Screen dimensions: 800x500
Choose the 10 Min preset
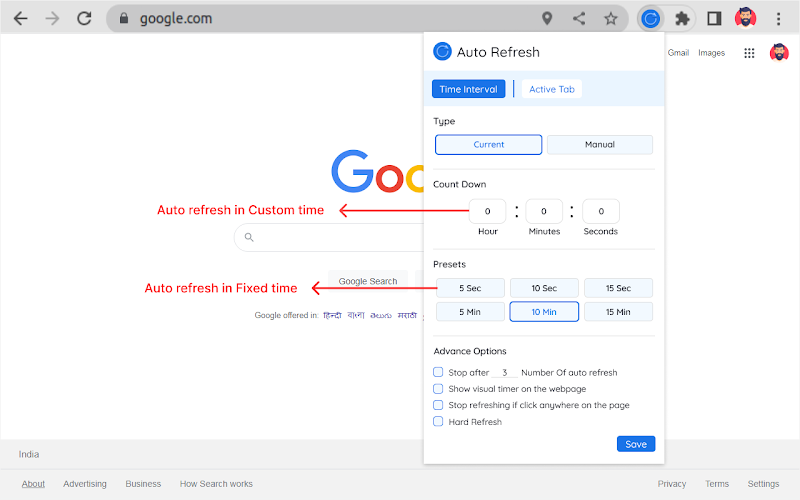tap(544, 312)
